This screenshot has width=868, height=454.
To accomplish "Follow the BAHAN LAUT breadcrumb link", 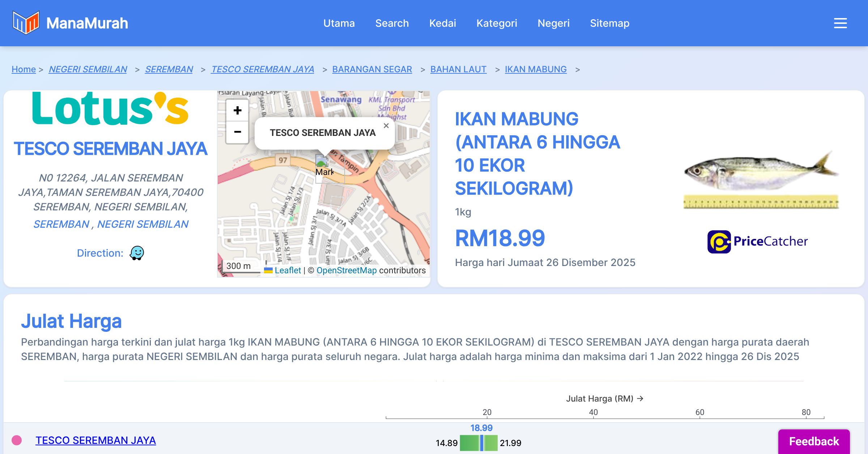I will click(458, 69).
